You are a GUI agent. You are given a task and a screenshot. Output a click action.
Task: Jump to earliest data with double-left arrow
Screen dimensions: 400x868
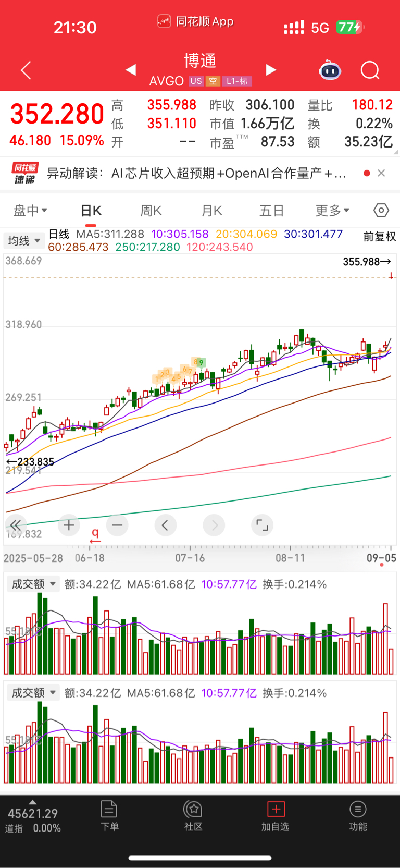(x=16, y=525)
